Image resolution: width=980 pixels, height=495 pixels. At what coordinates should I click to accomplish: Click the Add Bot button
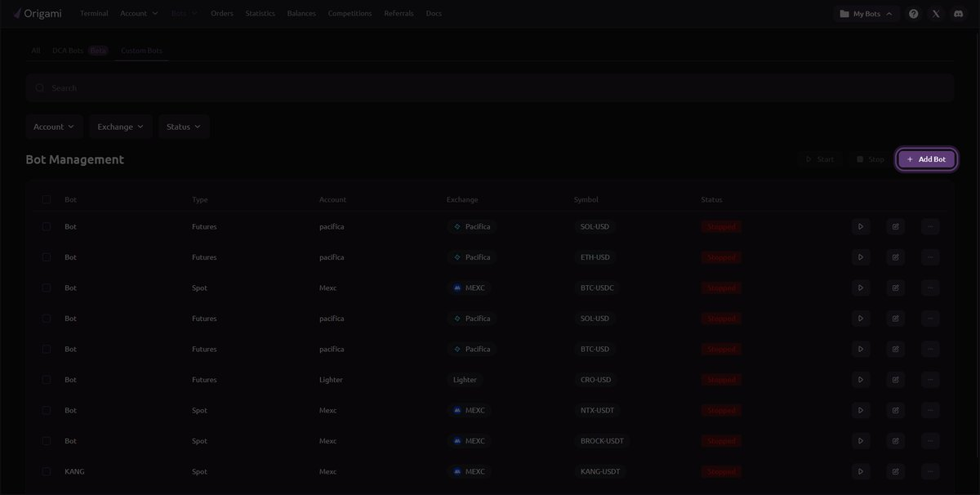coord(926,159)
